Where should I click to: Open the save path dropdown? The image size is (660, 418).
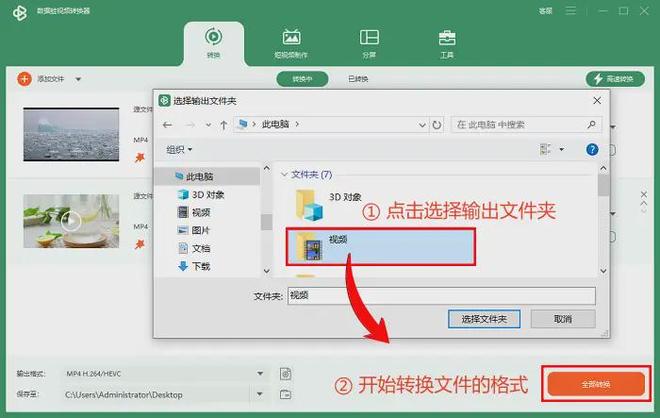pos(260,394)
